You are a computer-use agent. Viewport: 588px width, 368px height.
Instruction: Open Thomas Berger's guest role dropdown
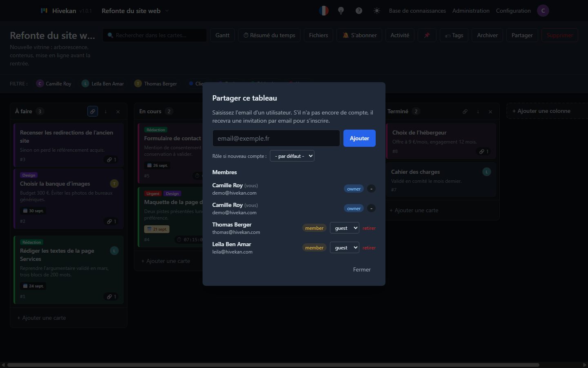pyautogui.click(x=344, y=228)
